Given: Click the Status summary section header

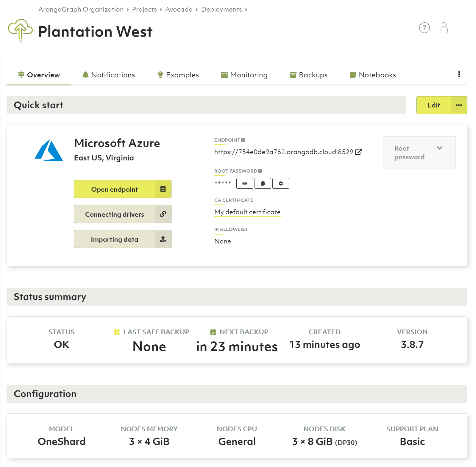Looking at the screenshot, I should click(237, 297).
